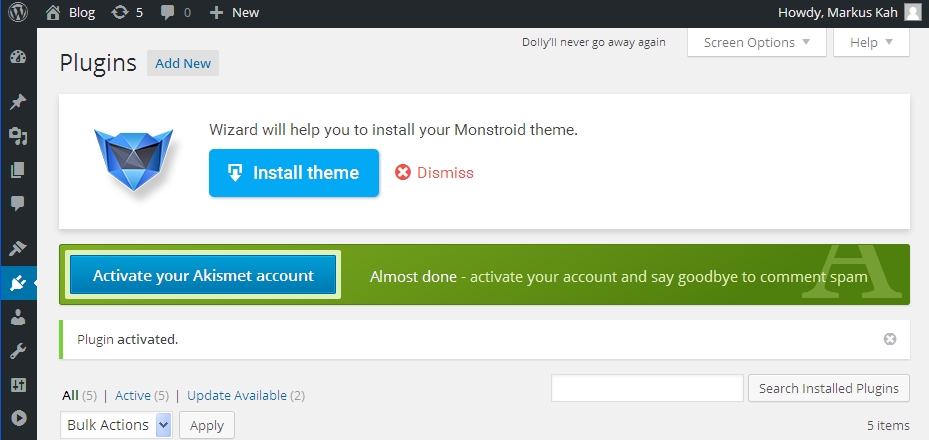Image resolution: width=929 pixels, height=440 pixels.
Task: Click the 'Almost done' Akismet banner text
Action: [x=619, y=277]
